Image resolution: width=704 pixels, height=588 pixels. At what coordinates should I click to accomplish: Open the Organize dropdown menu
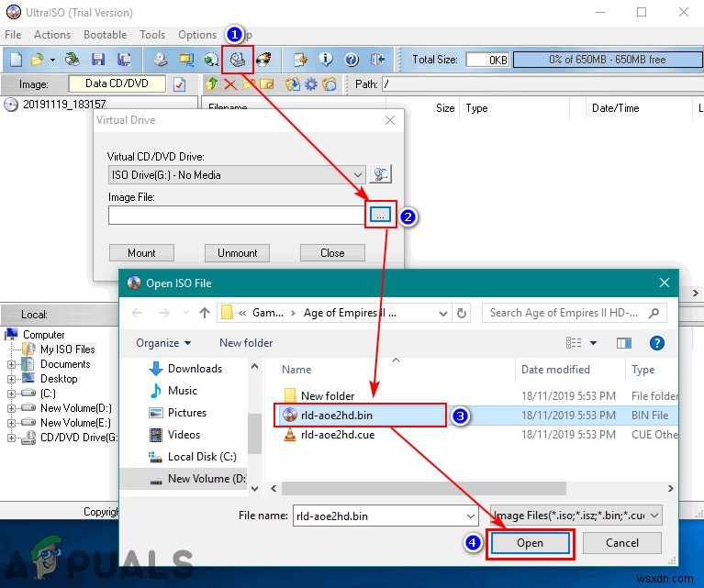[163, 343]
